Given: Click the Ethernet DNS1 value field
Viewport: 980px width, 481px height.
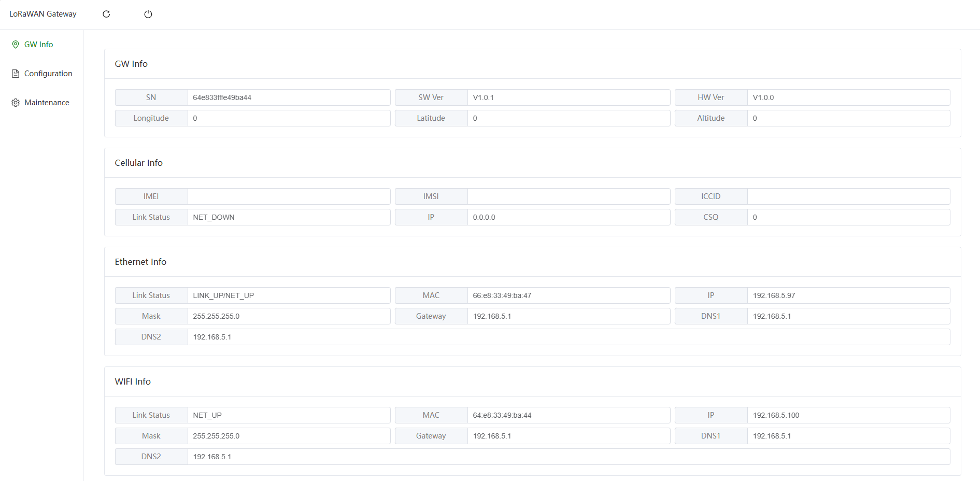Looking at the screenshot, I should [x=848, y=316].
